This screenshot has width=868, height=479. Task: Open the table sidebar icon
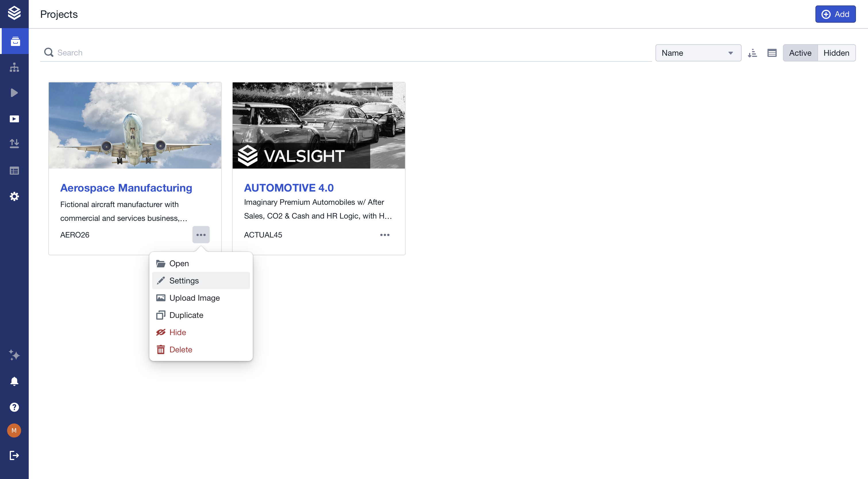tap(14, 171)
